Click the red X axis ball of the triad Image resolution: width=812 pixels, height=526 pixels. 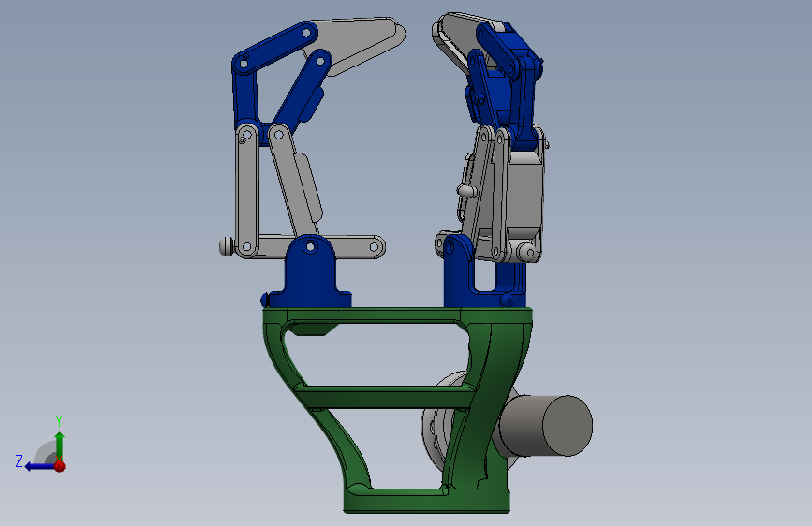point(60,466)
